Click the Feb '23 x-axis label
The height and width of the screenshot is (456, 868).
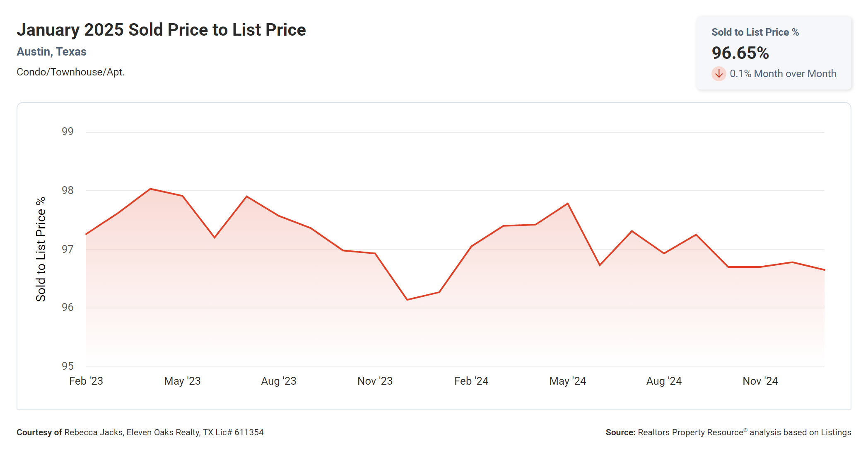(x=86, y=381)
